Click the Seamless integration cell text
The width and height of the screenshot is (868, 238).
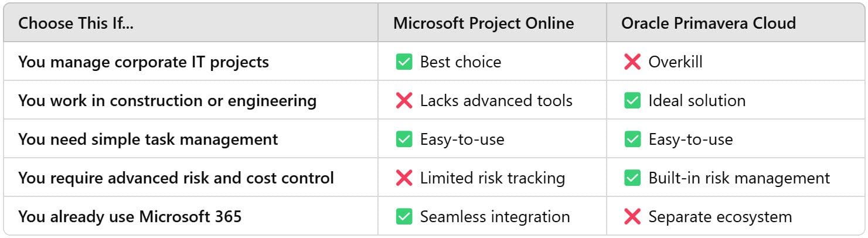click(495, 216)
